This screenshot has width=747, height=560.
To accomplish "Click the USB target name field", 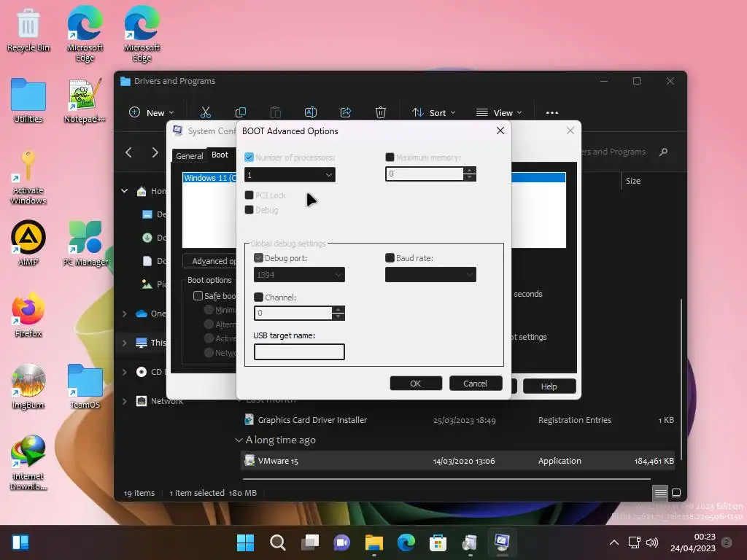I will [299, 352].
